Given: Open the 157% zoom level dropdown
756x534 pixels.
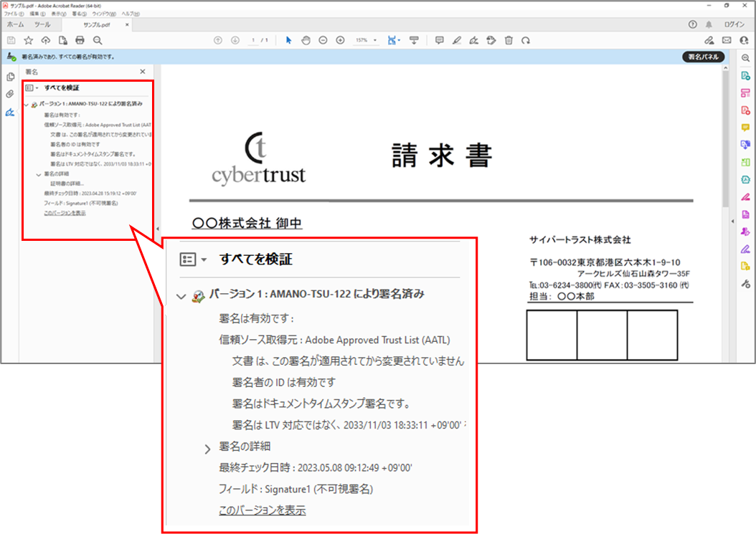Looking at the screenshot, I should 367,40.
